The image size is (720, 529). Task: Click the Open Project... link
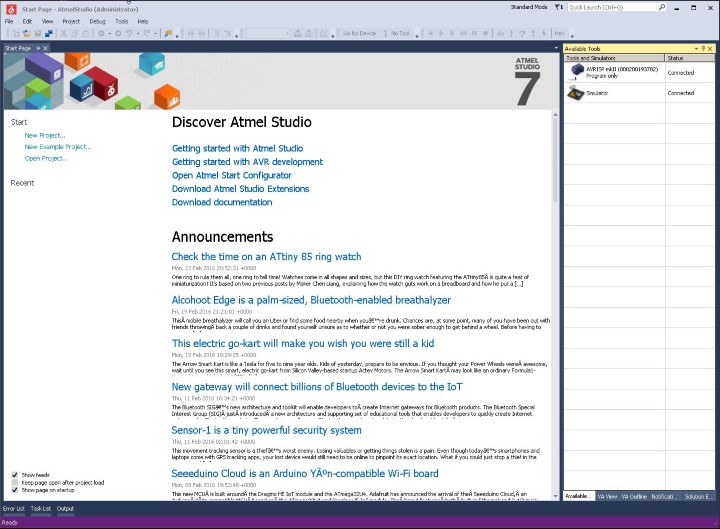pos(46,158)
